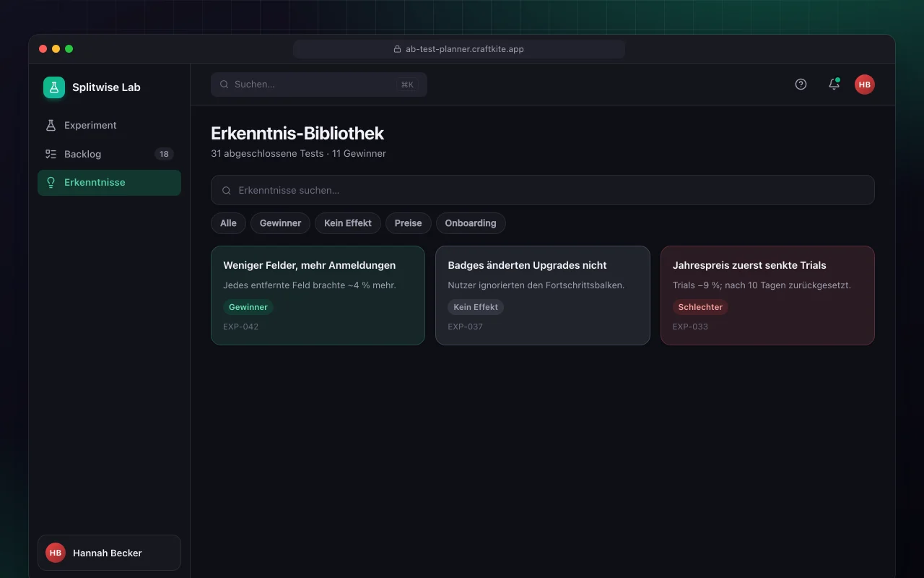The height and width of the screenshot is (578, 924).
Task: Open the Hannah Becker profile card
Action: tap(109, 553)
